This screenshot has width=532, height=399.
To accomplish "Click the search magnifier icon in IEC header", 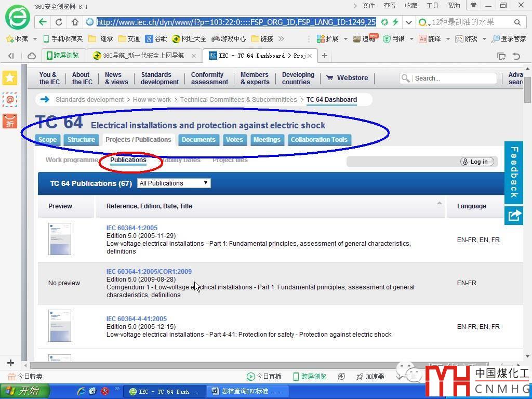I will tap(406, 78).
